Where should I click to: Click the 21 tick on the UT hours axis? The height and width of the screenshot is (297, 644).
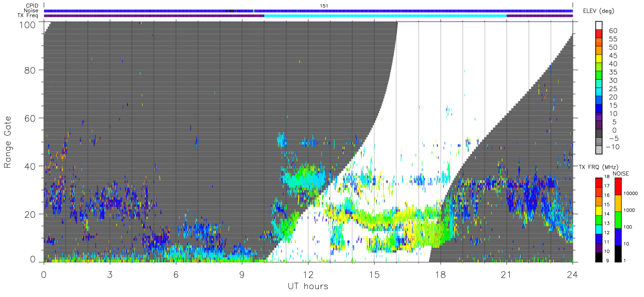pos(507,274)
